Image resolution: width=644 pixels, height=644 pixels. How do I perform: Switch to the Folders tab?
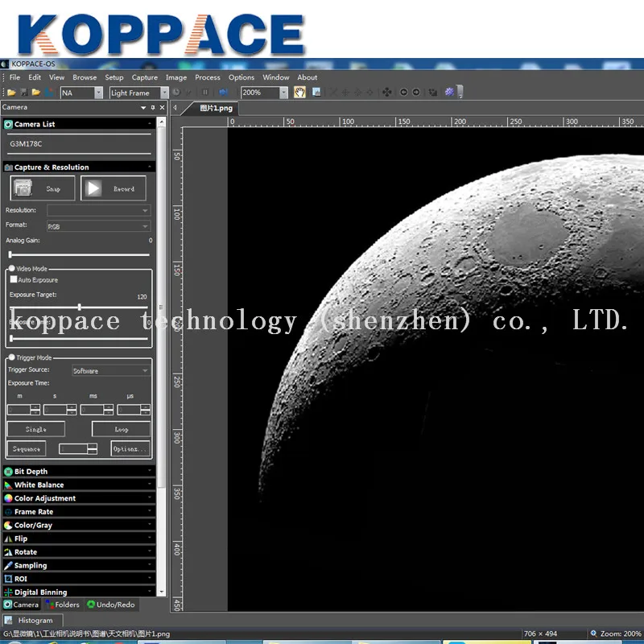point(63,605)
